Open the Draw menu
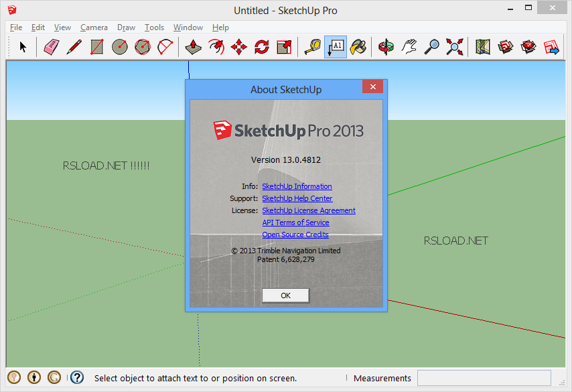This screenshot has width=572, height=392. pyautogui.click(x=126, y=27)
